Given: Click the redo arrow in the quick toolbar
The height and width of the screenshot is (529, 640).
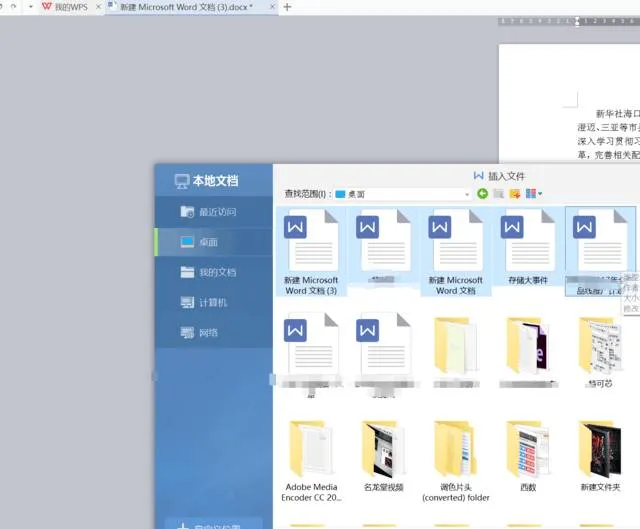Looking at the screenshot, I should (14, 7).
